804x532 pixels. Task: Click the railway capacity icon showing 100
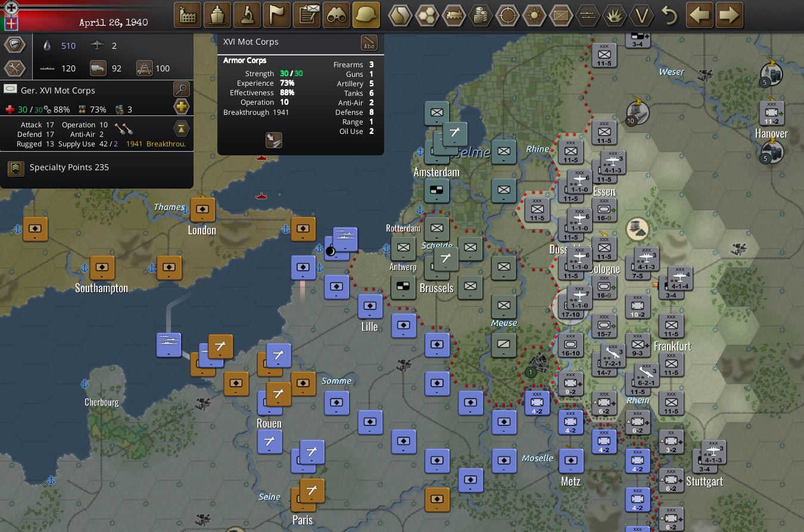tap(144, 68)
